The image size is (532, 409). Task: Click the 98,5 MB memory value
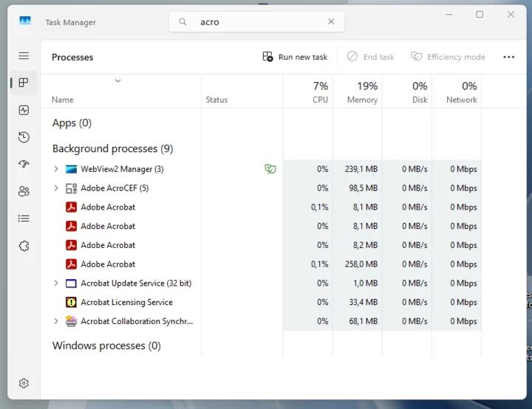click(x=363, y=188)
